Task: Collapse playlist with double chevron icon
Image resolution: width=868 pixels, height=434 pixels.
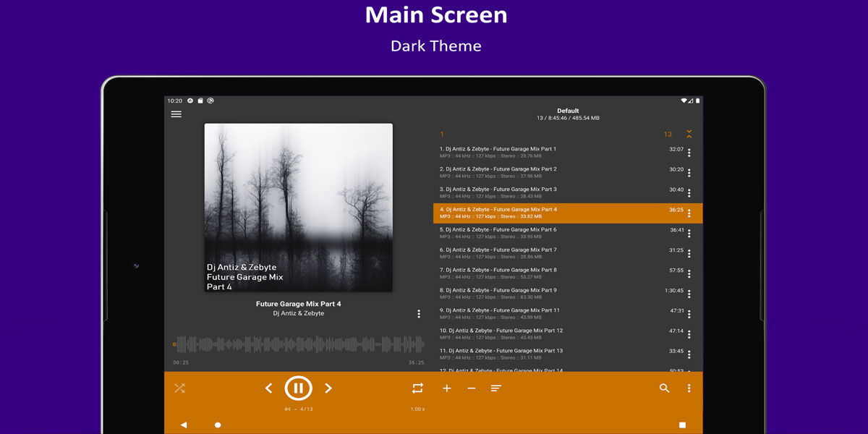Action: (x=689, y=134)
